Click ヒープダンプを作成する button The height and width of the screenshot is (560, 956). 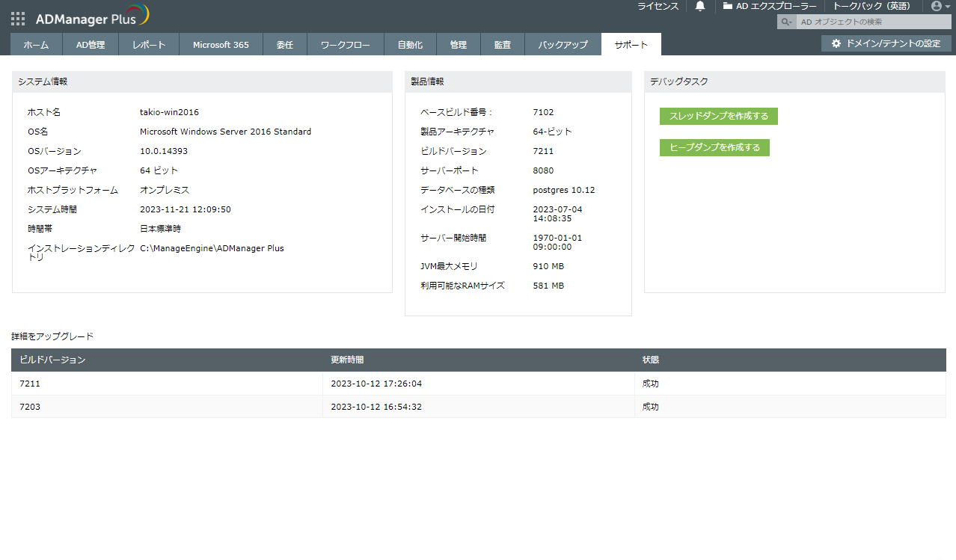coord(714,147)
